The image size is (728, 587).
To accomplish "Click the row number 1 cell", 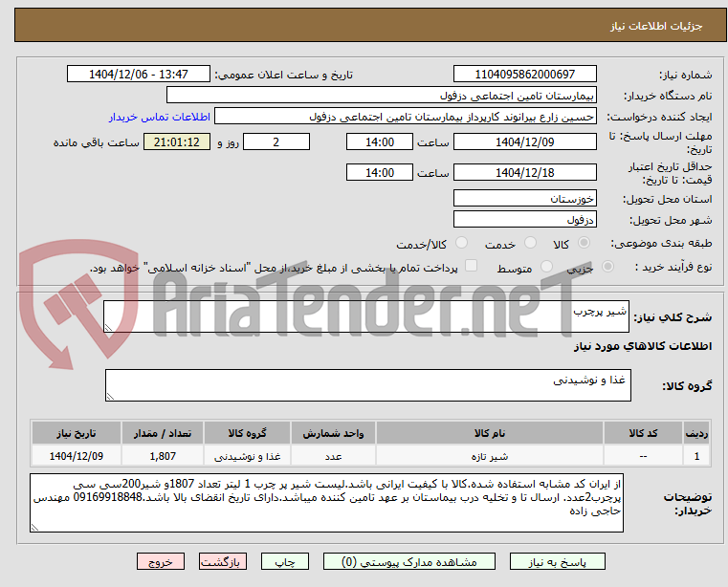I will click(696, 457).
